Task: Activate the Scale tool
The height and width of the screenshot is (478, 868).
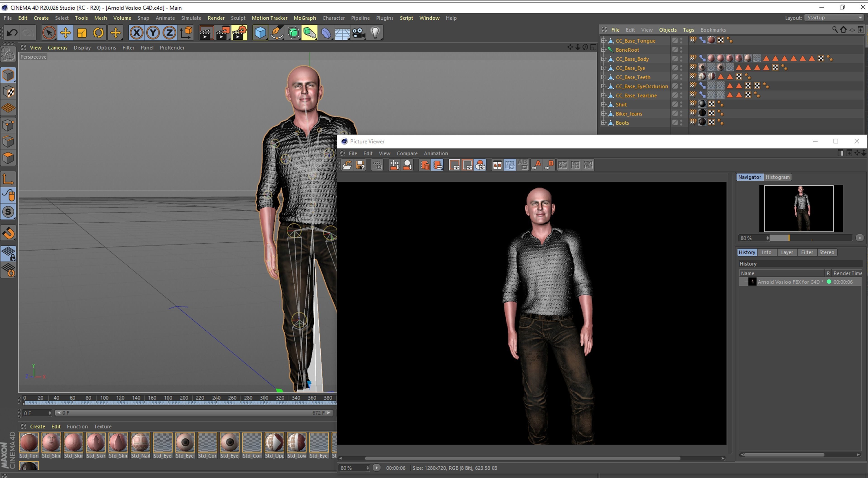Action: [x=82, y=33]
